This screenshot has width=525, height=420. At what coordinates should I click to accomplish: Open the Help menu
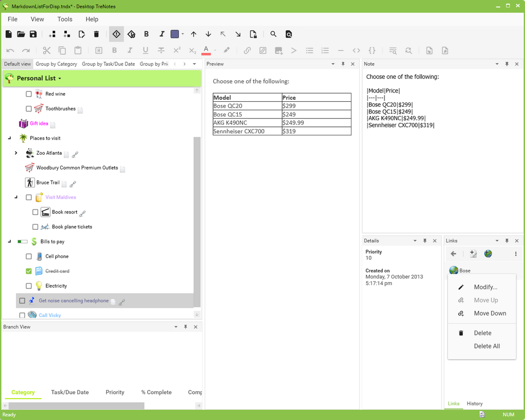(x=92, y=19)
